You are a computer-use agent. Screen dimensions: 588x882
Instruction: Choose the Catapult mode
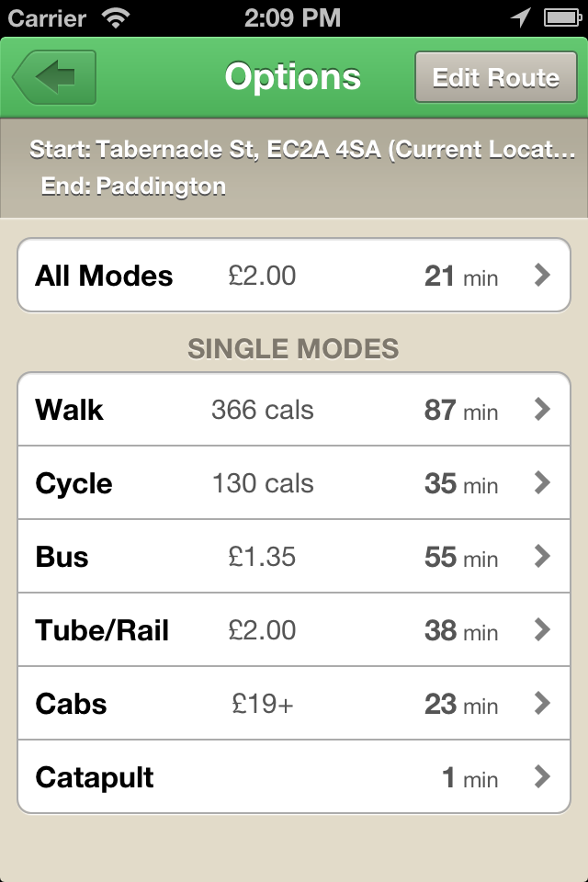[95, 777]
